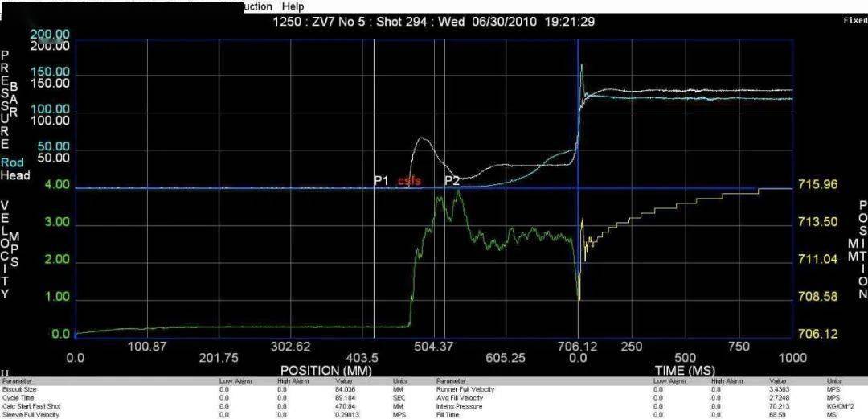Screen dimensions: 868x419
Task: Click the 715.96 position scale value
Action: coord(818,184)
